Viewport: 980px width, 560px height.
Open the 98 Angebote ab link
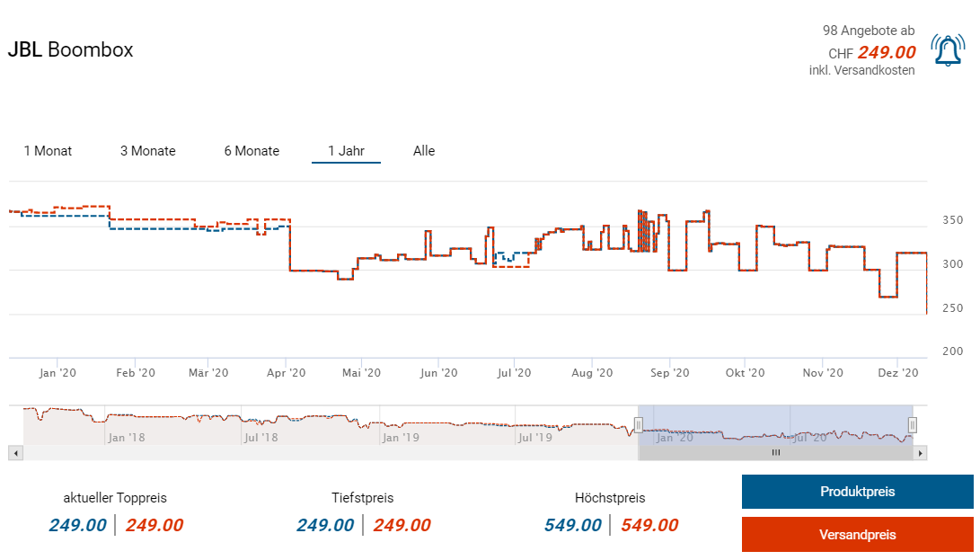pyautogui.click(x=869, y=31)
